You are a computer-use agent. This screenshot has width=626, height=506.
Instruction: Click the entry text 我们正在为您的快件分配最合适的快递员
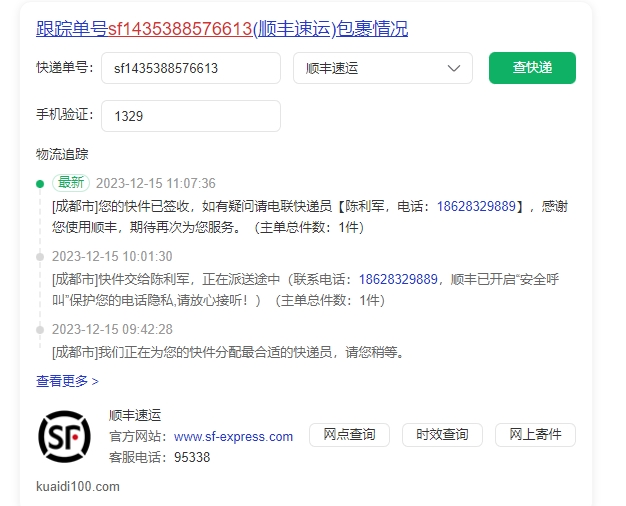click(216, 352)
